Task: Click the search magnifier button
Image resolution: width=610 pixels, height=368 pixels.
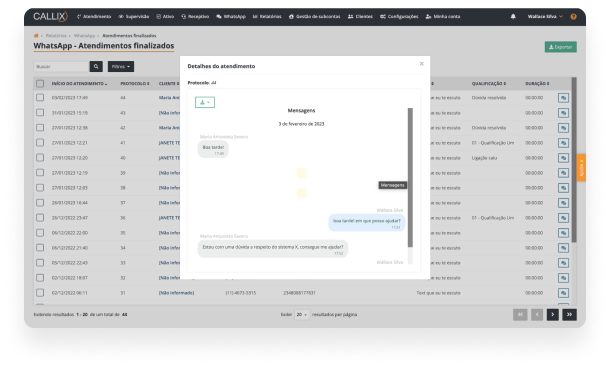Action: [96, 67]
